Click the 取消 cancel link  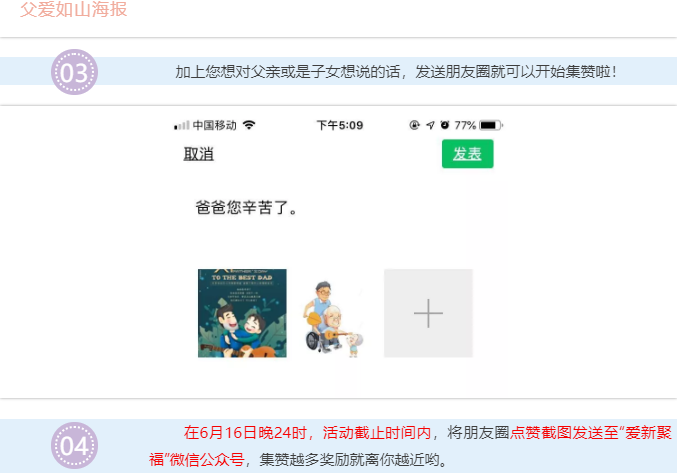click(x=198, y=154)
